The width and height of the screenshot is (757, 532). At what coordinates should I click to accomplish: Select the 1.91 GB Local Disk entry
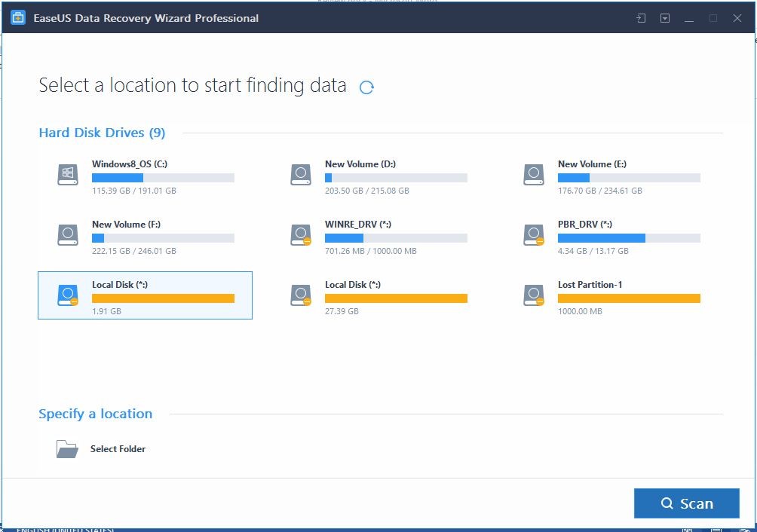coord(145,295)
